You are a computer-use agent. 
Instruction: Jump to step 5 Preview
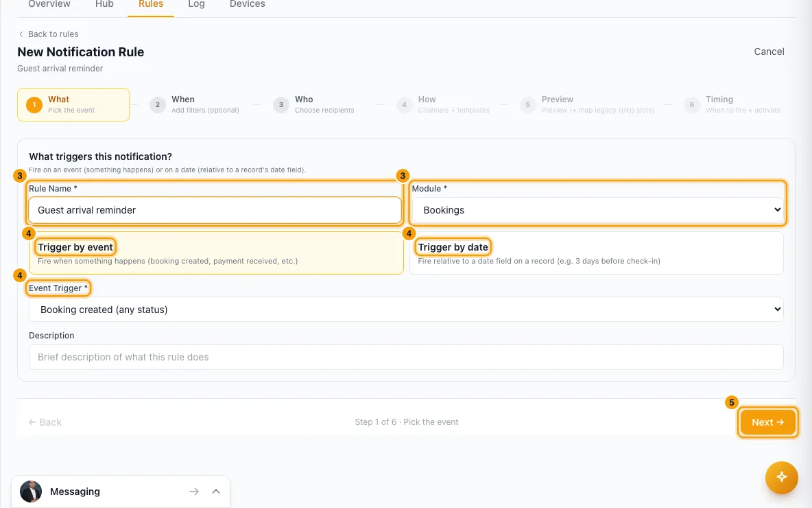point(587,105)
